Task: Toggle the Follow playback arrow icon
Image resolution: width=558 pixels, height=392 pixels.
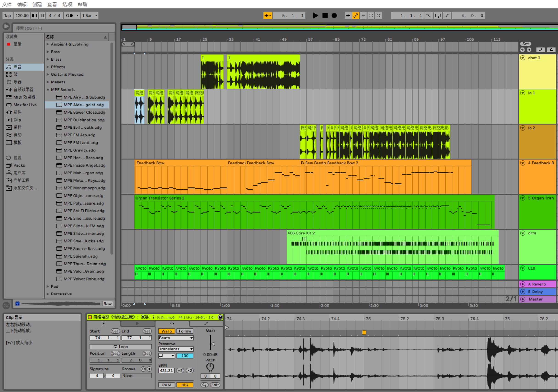Action: point(268,16)
